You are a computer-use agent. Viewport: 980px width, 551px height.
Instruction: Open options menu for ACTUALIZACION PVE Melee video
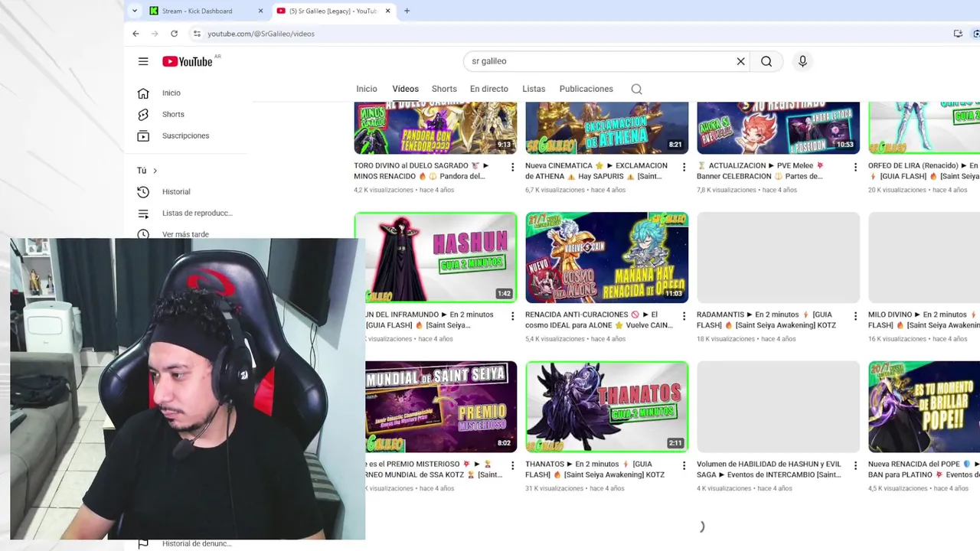click(856, 167)
